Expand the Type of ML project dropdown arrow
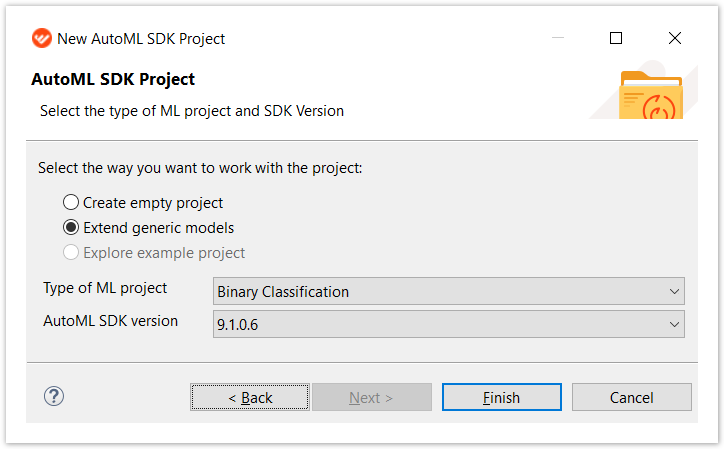 point(674,291)
